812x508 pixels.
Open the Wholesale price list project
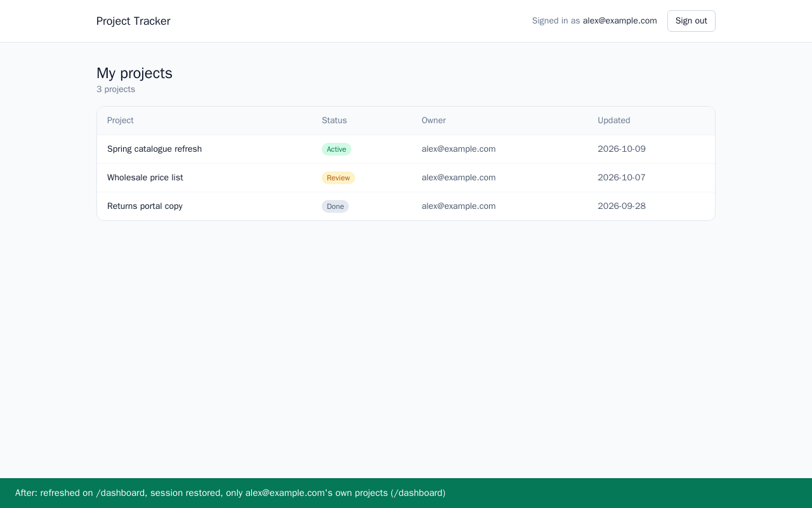coord(145,178)
